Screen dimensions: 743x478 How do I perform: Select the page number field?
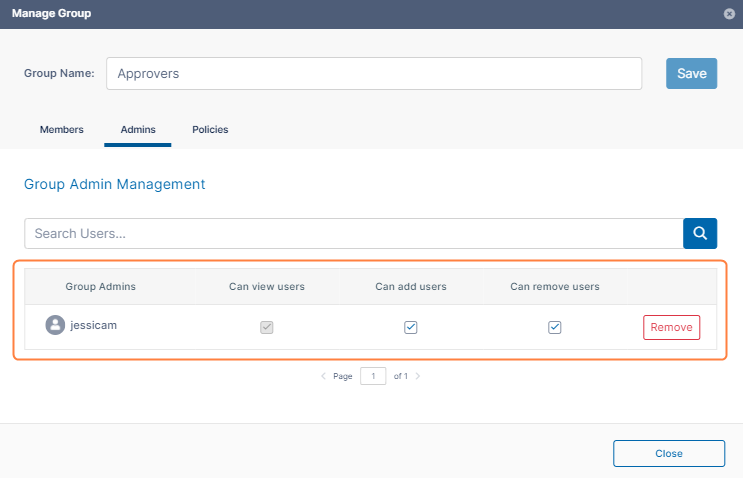point(373,376)
